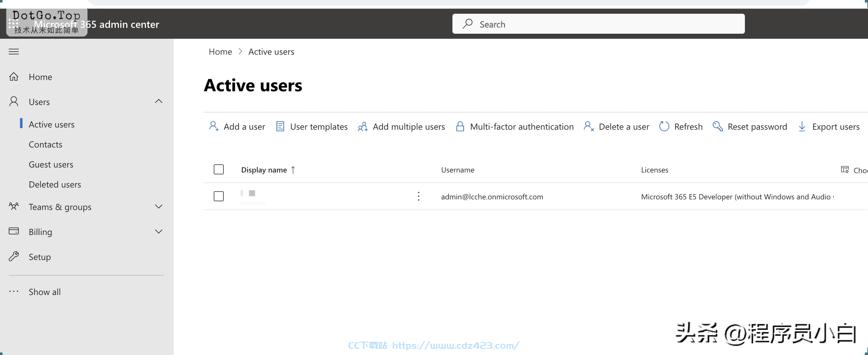This screenshot has width=868, height=355.
Task: Click the Teams & groups label
Action: click(60, 207)
